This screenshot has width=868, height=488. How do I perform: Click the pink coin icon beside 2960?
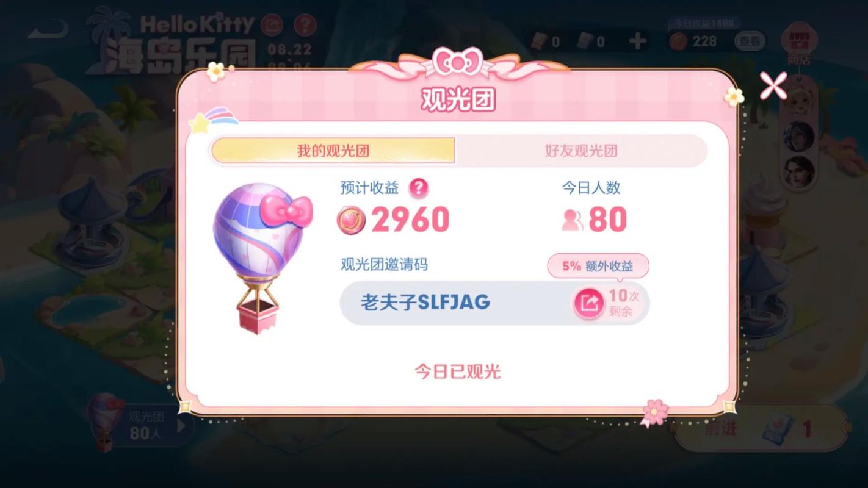(x=351, y=221)
